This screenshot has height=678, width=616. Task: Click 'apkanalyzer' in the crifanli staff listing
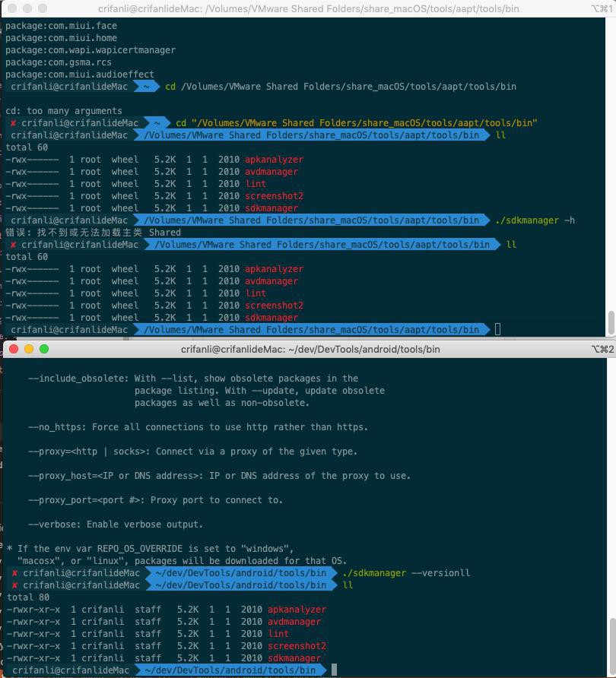pyautogui.click(x=297, y=610)
